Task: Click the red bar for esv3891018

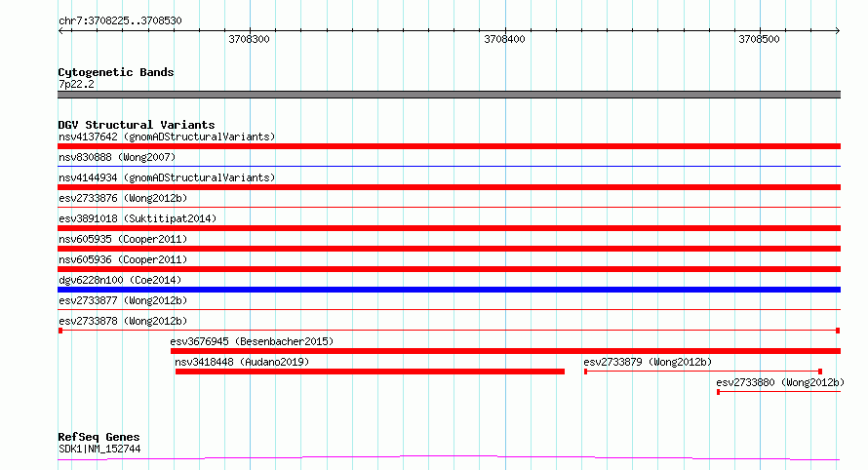Action: pyautogui.click(x=449, y=228)
